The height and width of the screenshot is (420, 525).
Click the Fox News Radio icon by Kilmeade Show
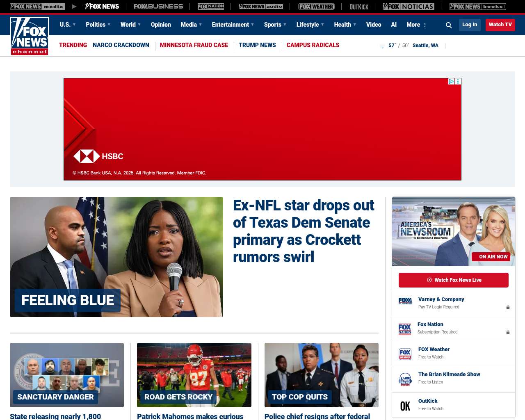click(405, 379)
